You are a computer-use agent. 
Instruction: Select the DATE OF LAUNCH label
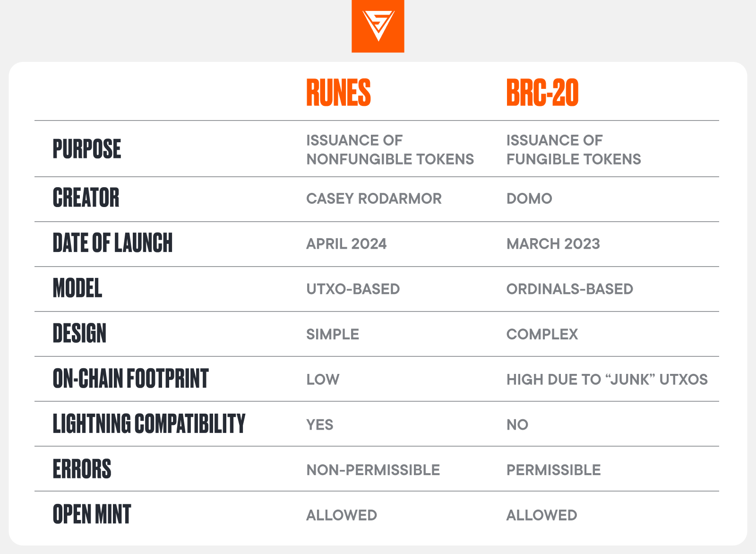112,243
